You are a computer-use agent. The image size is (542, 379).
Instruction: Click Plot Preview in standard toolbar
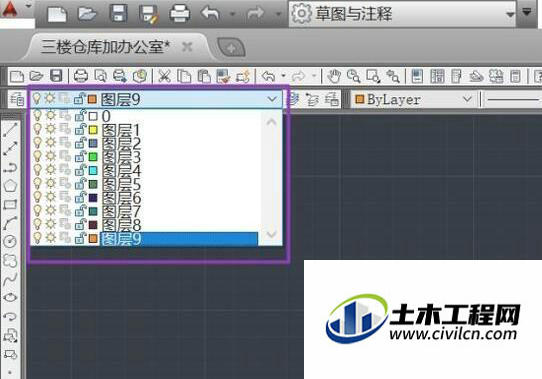coord(100,76)
